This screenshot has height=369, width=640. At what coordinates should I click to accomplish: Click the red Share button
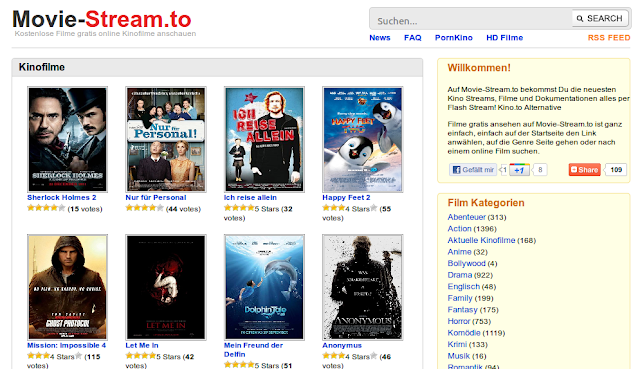click(x=584, y=169)
